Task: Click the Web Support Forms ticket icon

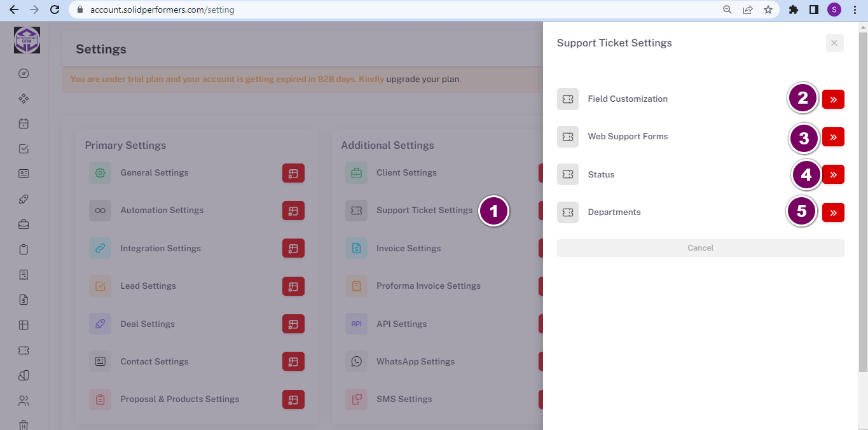Action: (x=568, y=137)
